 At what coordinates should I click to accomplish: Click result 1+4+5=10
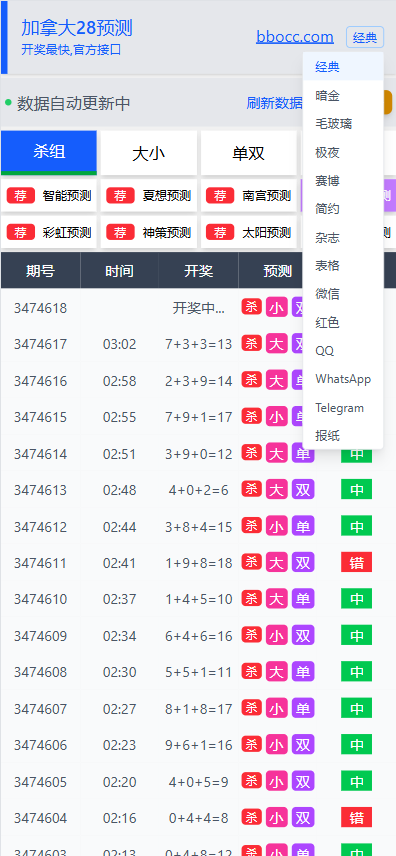pos(199,599)
